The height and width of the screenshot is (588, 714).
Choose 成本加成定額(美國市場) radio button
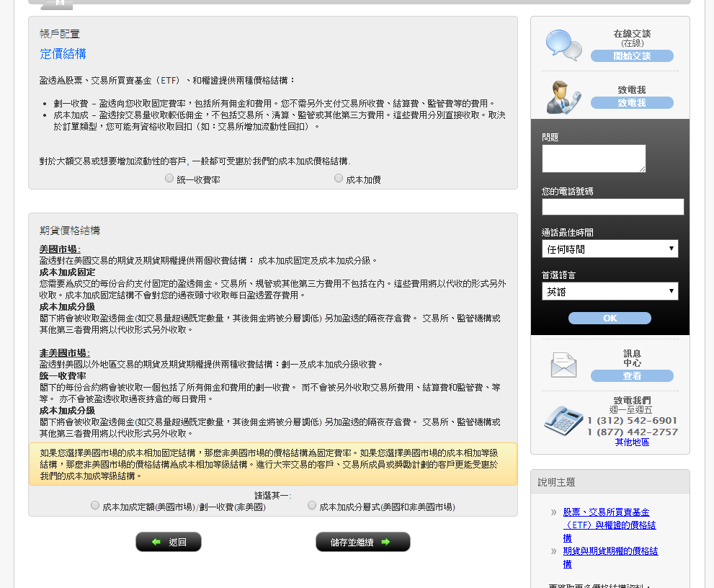(x=94, y=505)
